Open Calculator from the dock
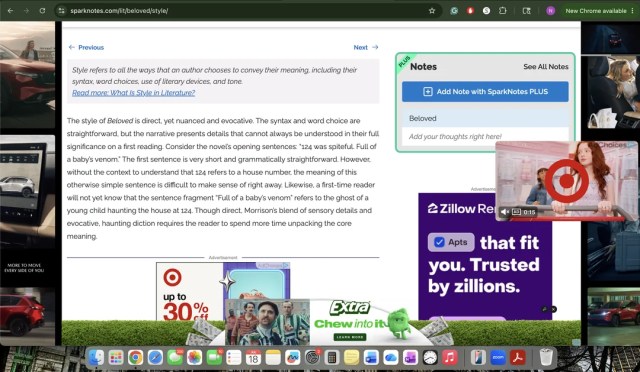640x372 pixels. pos(332,358)
